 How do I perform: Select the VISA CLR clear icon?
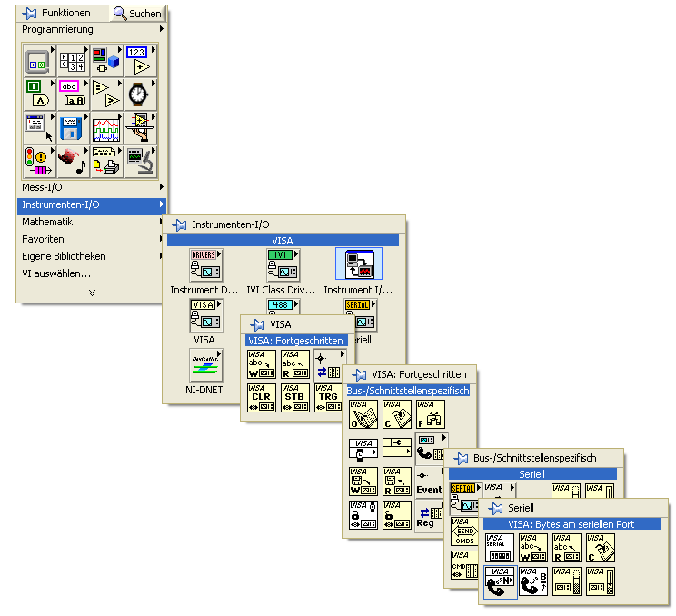coord(262,398)
